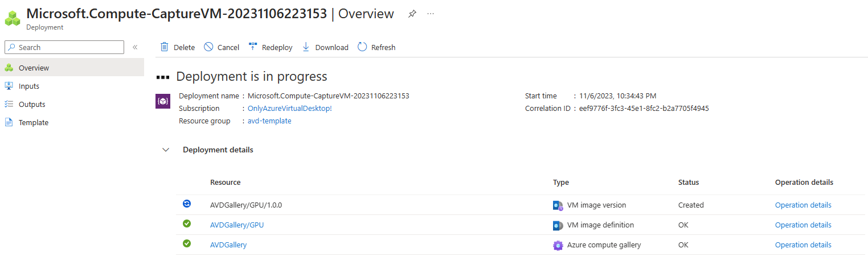Viewport: 868px width, 269px height.
Task: Click the Refresh circular arrow icon
Action: [x=362, y=47]
